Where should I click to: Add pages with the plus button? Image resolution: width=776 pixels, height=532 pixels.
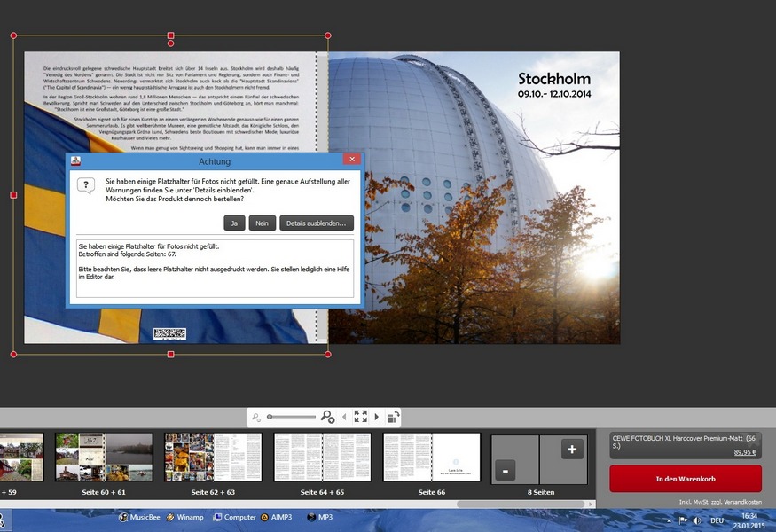click(572, 450)
